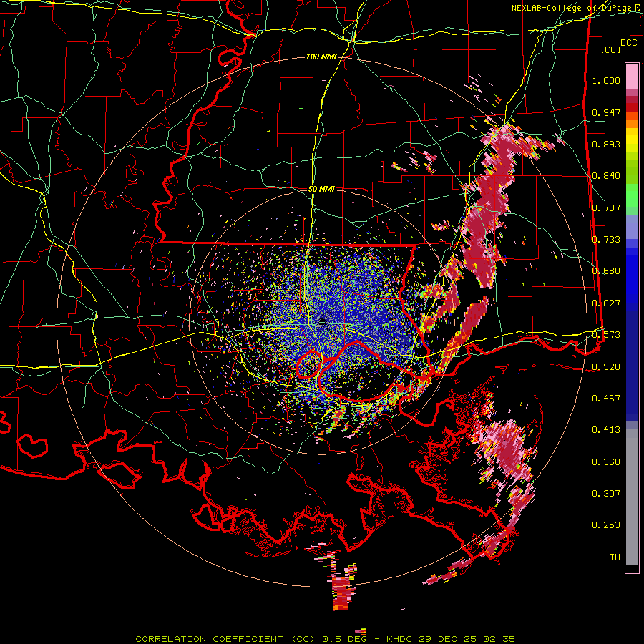Click the 0.627 scale value
Screen dimensions: 644x644
point(606,303)
